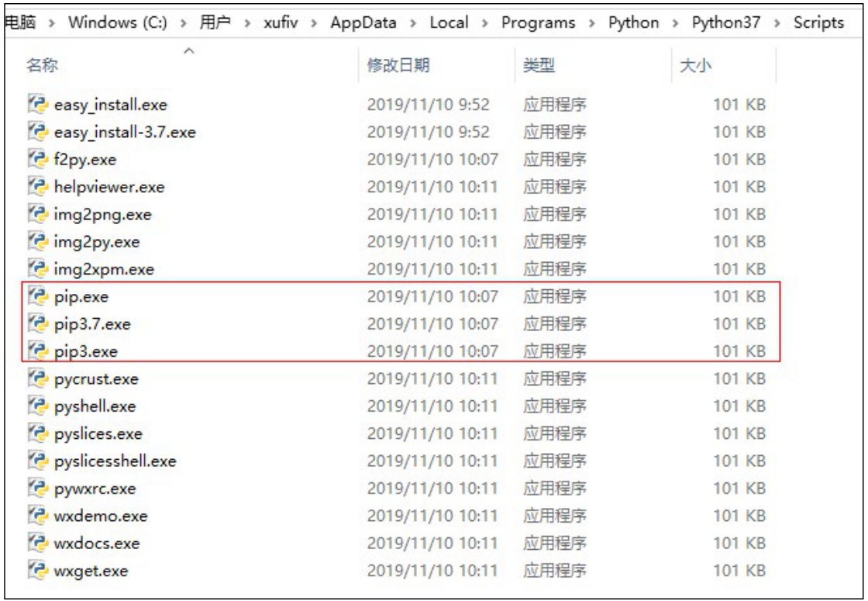Click the img2xpm.exe file icon
Screen dimensions: 868x601
[x=38, y=268]
